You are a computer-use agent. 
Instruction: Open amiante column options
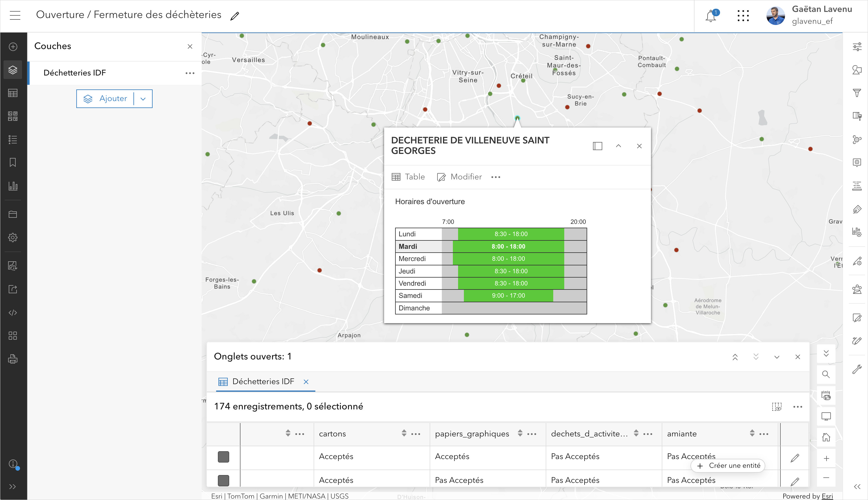point(764,434)
